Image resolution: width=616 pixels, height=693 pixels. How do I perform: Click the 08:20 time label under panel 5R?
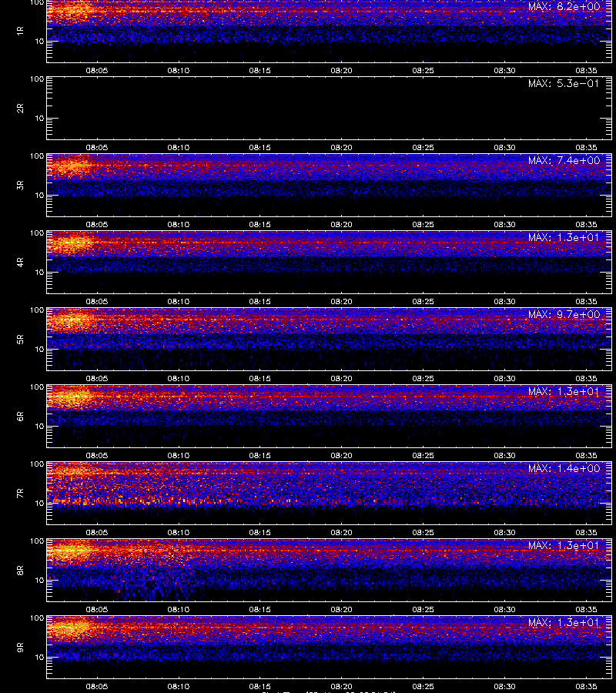tap(342, 378)
